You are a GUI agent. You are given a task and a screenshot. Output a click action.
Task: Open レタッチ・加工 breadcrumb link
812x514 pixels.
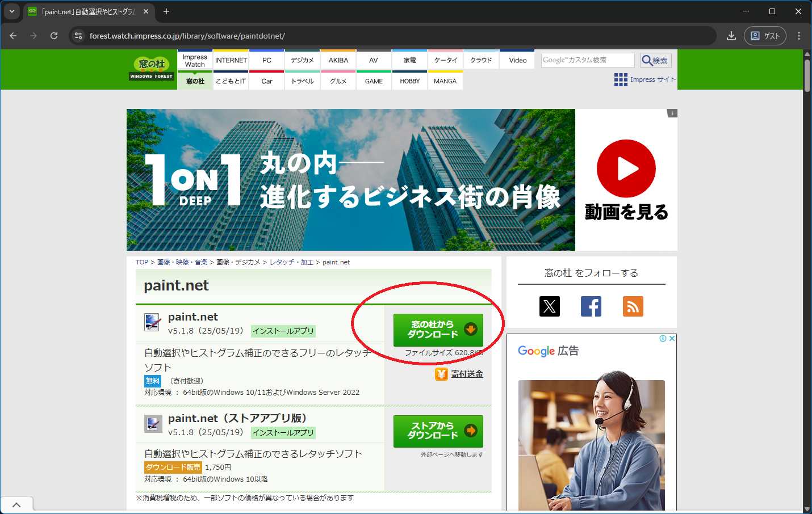tap(291, 262)
